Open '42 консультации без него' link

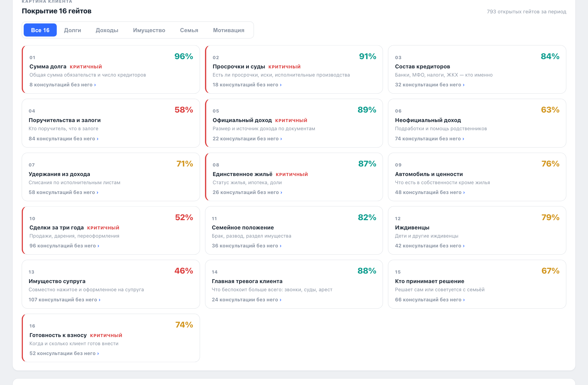click(430, 246)
